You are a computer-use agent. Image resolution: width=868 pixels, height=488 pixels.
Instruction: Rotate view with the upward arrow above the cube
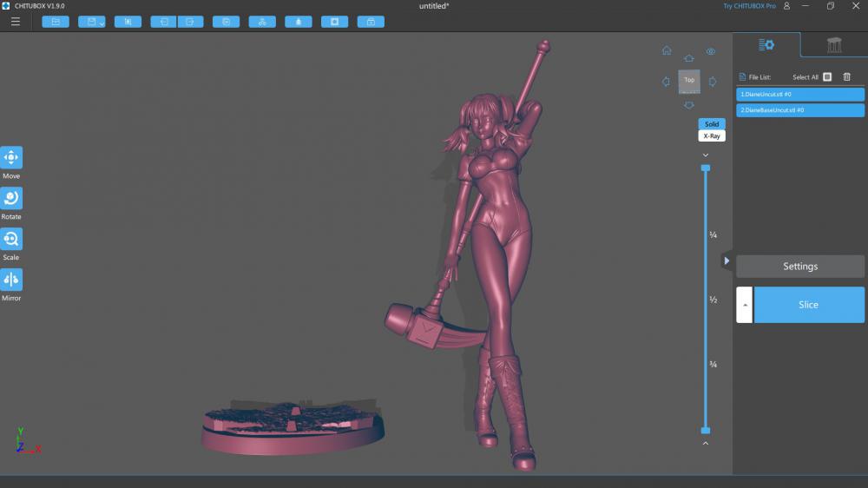pos(688,58)
